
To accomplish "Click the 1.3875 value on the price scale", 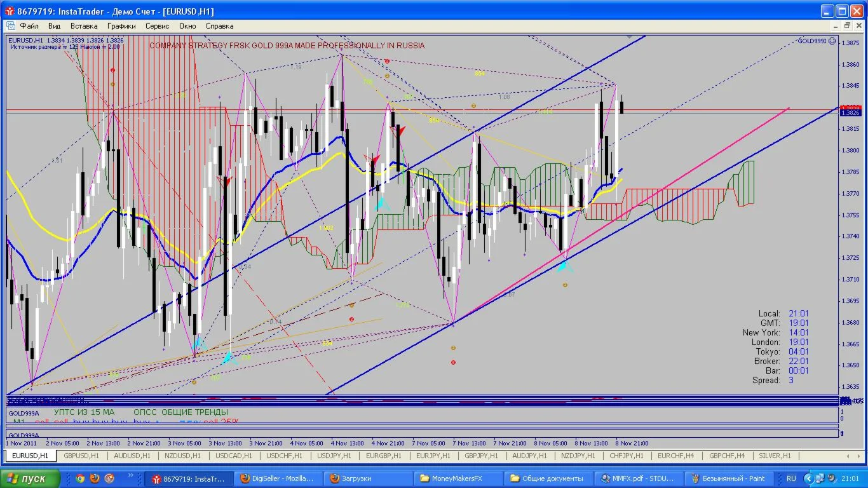I will 850,43.
